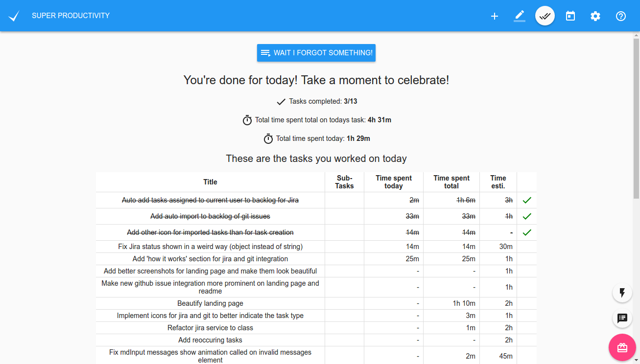The width and height of the screenshot is (640, 364).
Task: Click green checkmark for git issues import task
Action: (527, 216)
